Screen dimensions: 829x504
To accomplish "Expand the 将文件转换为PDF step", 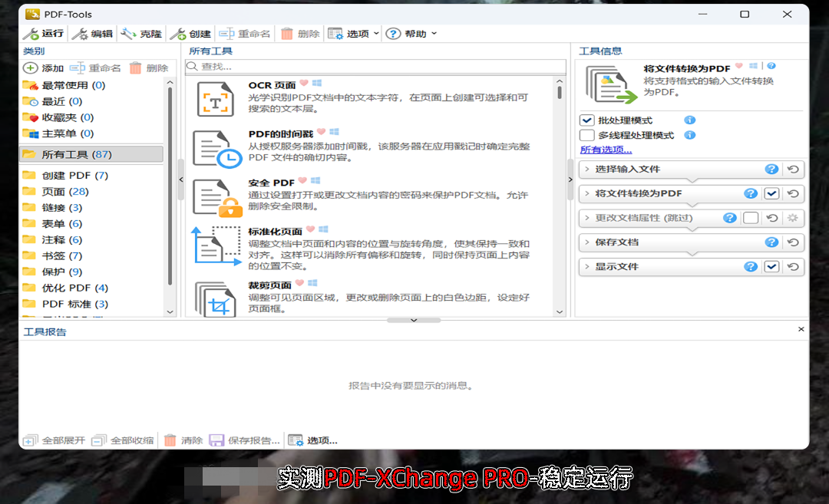I will click(587, 193).
